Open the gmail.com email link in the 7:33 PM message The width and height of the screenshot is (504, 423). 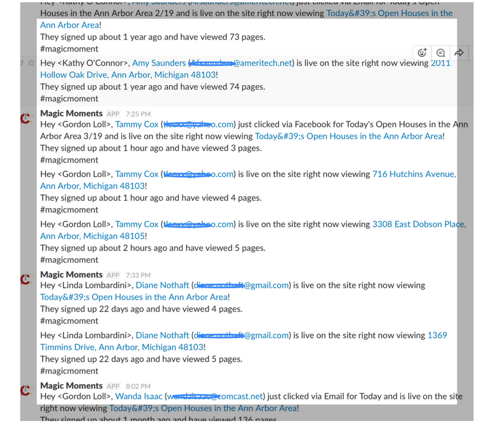(x=241, y=285)
